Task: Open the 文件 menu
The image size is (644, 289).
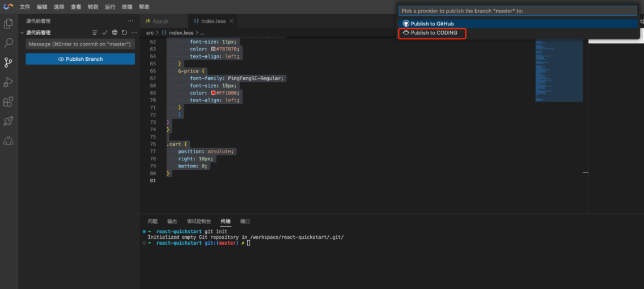Action: click(x=24, y=7)
